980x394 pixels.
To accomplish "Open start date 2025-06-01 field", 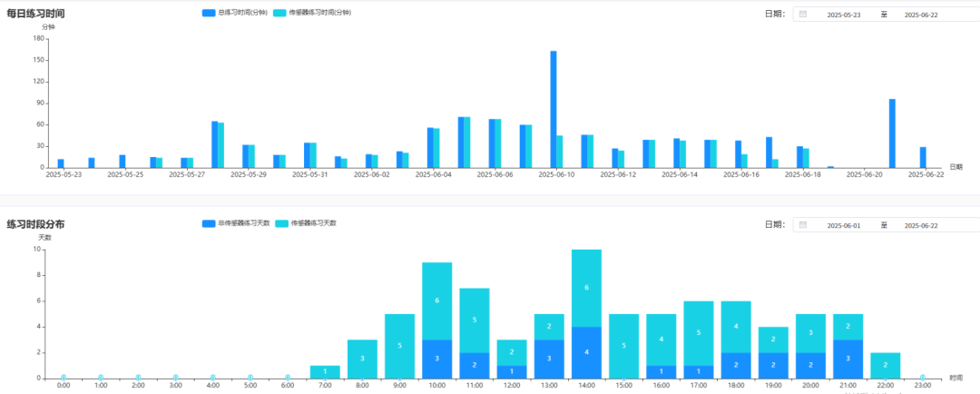I will click(843, 225).
